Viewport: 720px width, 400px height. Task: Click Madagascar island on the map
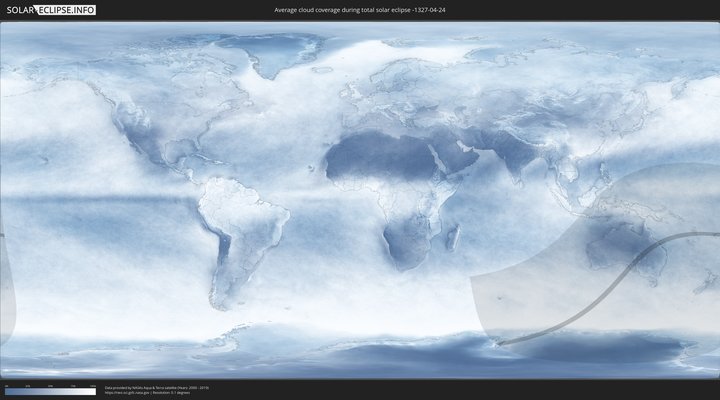tap(453, 238)
